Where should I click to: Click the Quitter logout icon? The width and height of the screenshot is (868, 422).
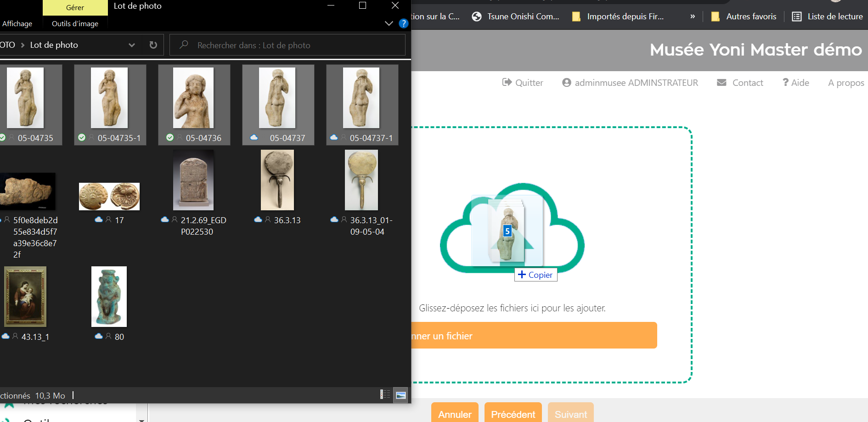pos(507,83)
